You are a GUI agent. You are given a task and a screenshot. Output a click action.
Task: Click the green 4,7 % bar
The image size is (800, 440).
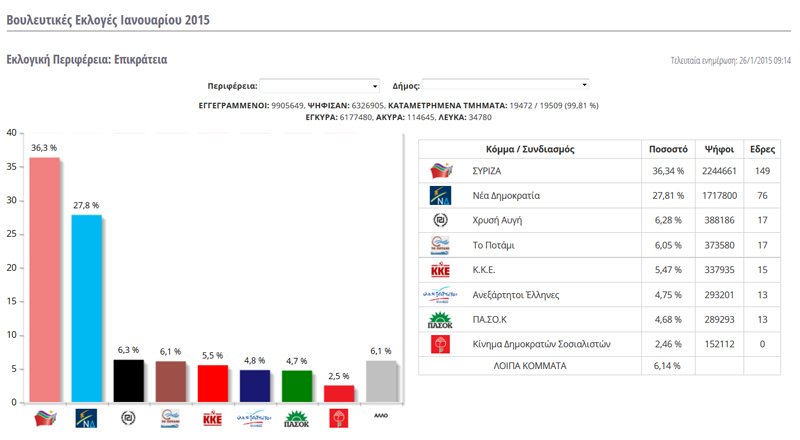coord(296,386)
